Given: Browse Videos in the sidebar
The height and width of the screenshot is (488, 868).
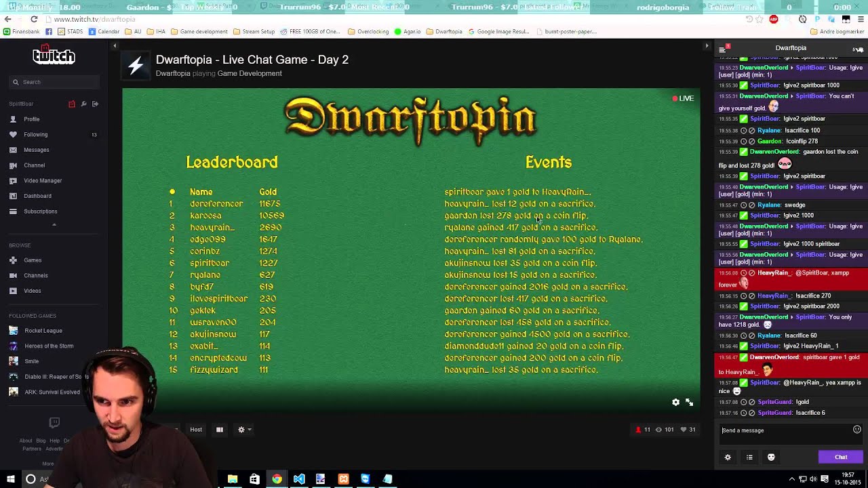Looking at the screenshot, I should [x=33, y=291].
